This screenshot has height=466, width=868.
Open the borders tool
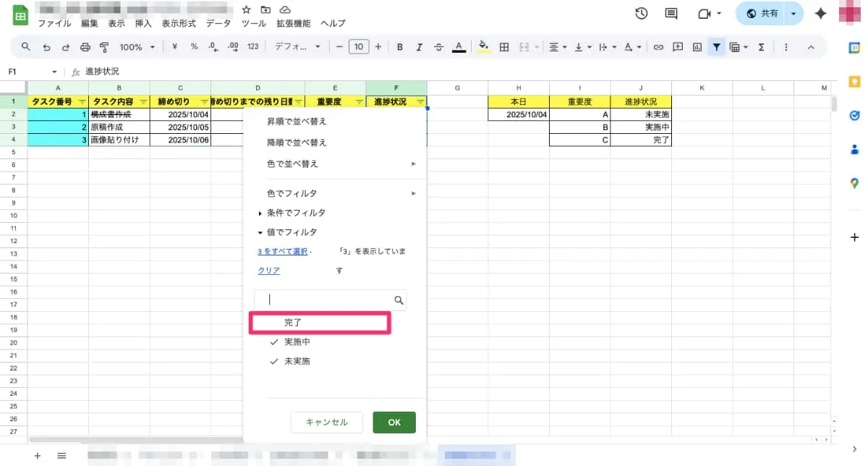(503, 46)
